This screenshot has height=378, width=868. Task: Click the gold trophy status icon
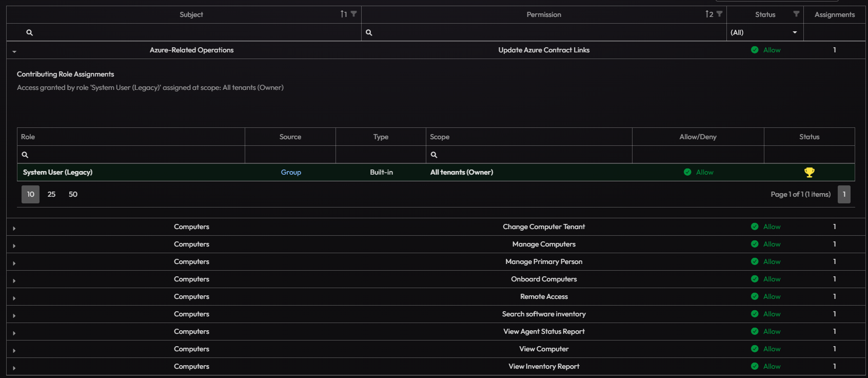[x=810, y=173]
